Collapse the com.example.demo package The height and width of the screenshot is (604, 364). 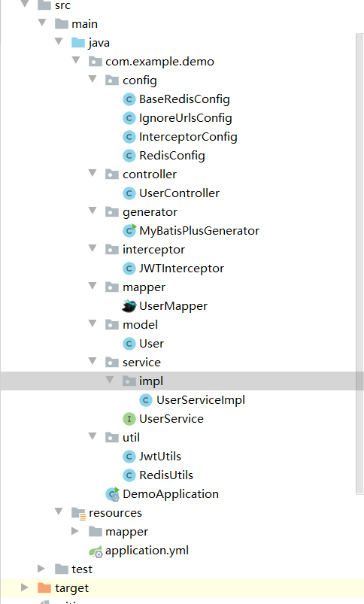76,60
